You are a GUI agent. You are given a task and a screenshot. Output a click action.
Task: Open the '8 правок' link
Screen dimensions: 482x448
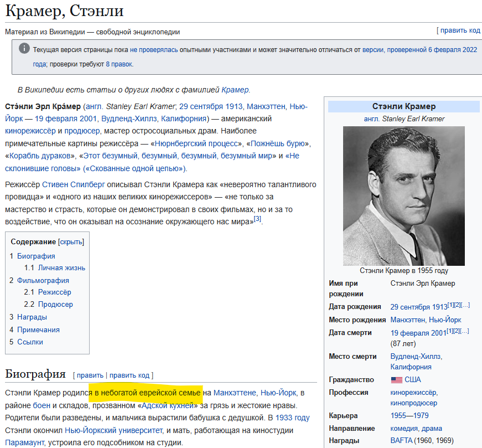120,64
